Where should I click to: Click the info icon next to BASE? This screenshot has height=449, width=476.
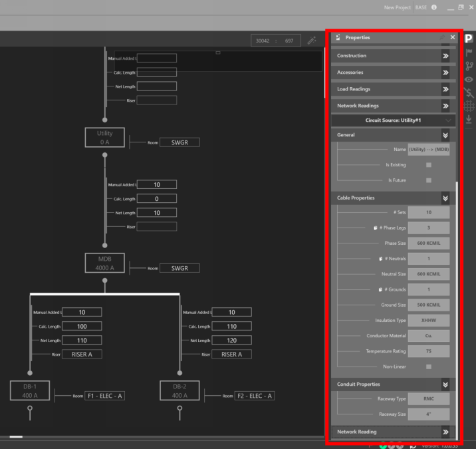tap(434, 7)
